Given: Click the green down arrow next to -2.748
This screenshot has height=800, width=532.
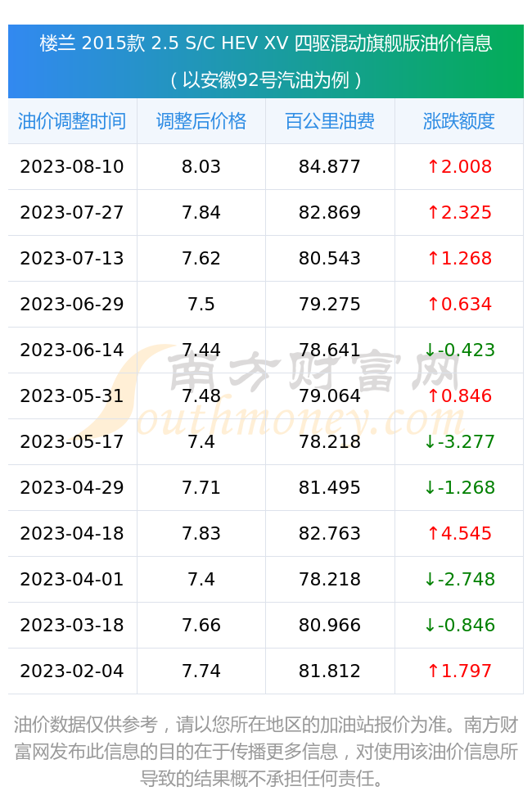Looking at the screenshot, I should [x=430, y=580].
